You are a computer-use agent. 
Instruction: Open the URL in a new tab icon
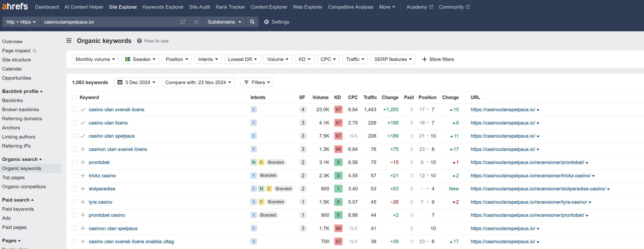pos(183,22)
